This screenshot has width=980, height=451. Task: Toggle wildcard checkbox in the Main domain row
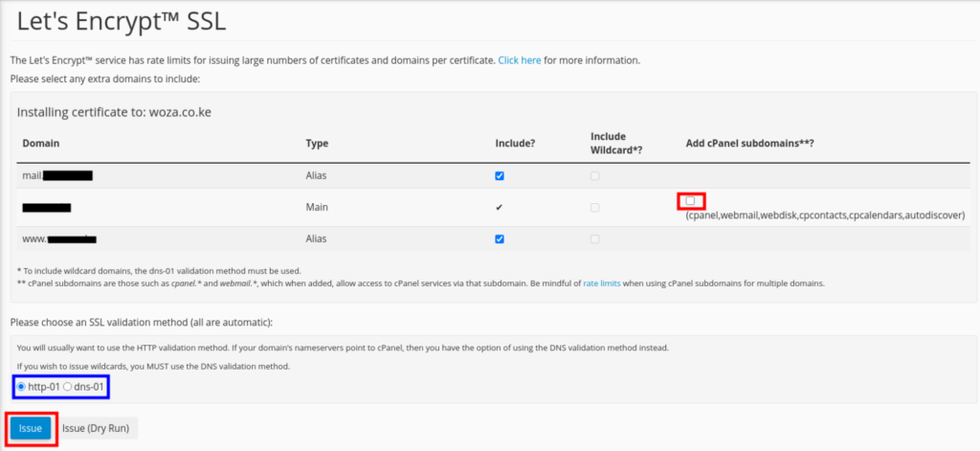[x=594, y=208]
